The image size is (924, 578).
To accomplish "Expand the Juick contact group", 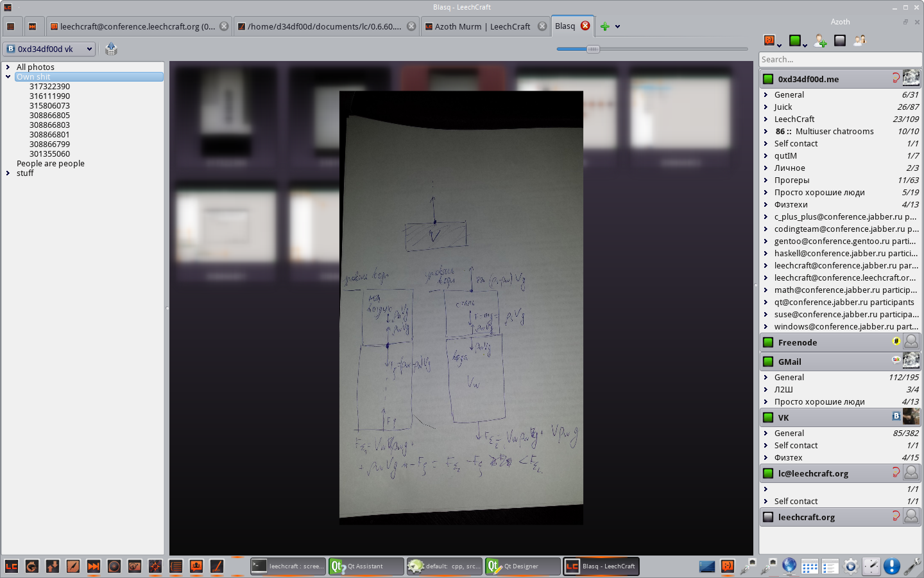I will click(766, 107).
